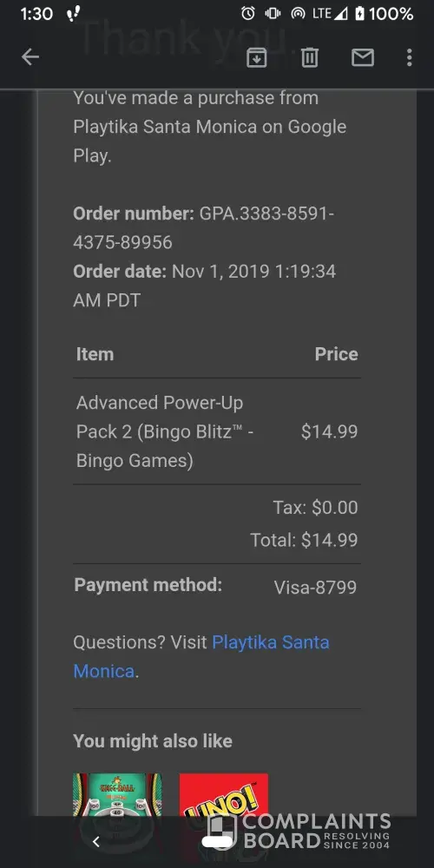Image resolution: width=434 pixels, height=868 pixels.
Task: Tap the back arrow in Gmail toolbar
Action: (30, 57)
